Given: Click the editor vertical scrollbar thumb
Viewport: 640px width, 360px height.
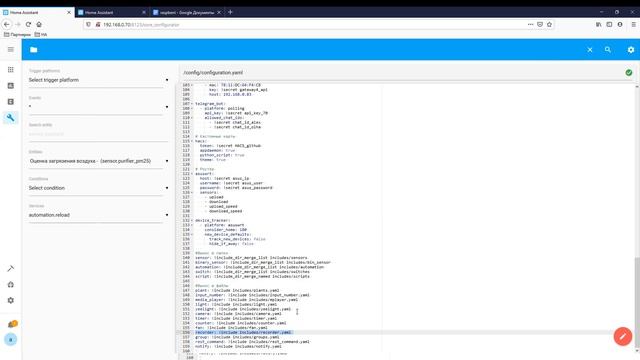Looking at the screenshot, I should pyautogui.click(x=637, y=302).
